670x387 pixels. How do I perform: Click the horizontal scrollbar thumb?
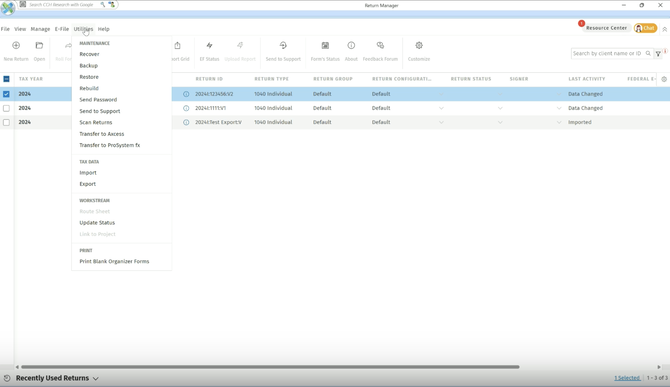click(270, 367)
